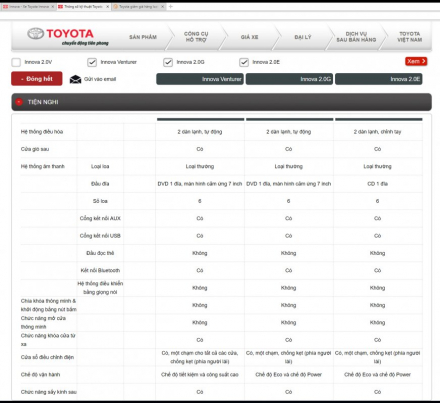Click the Chế độ vận hành label
This screenshot has height=403, width=440.
click(x=40, y=374)
